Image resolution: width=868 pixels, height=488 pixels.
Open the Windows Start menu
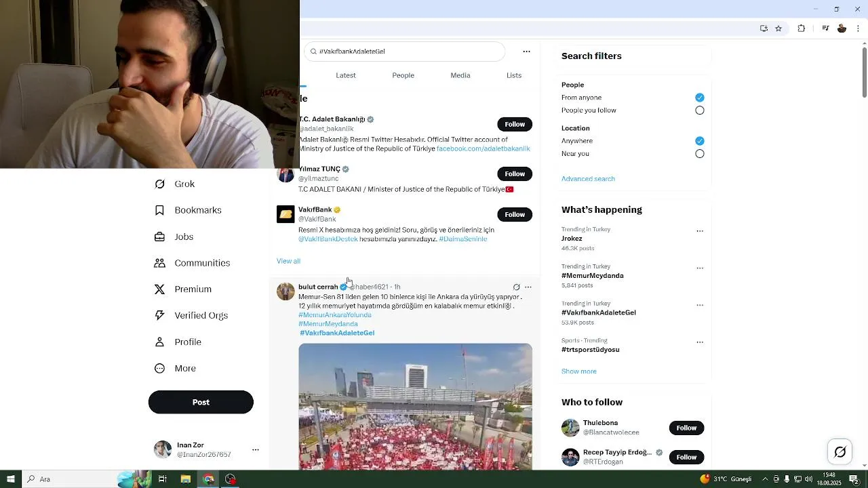pyautogui.click(x=11, y=479)
